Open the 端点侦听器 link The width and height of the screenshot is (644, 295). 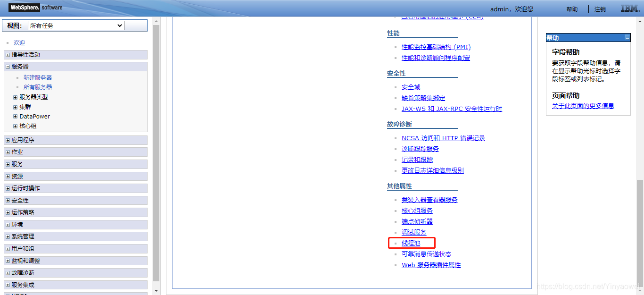tap(417, 221)
